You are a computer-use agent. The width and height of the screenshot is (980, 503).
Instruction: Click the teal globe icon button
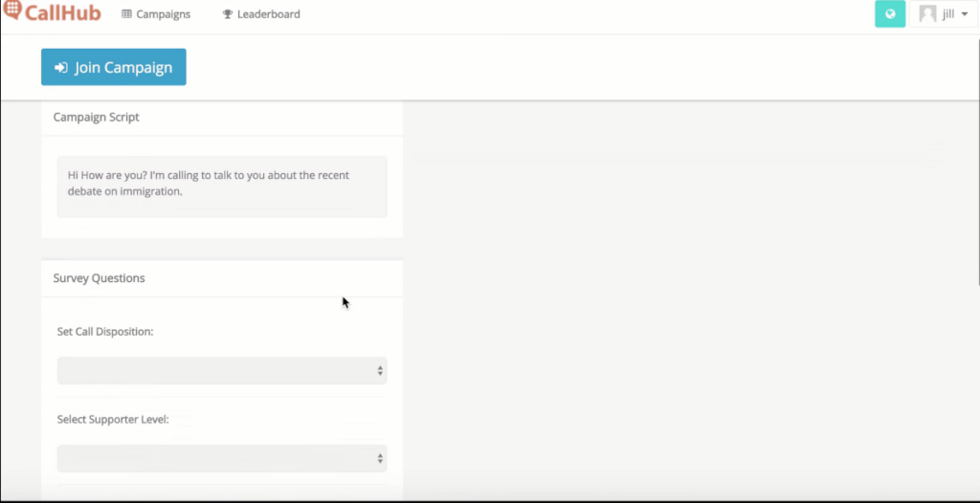pos(890,13)
